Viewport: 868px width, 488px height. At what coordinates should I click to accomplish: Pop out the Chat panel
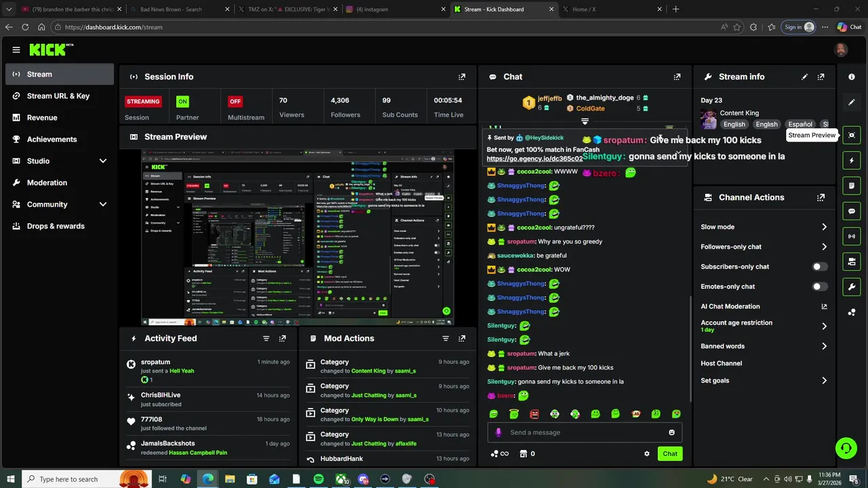pyautogui.click(x=677, y=77)
